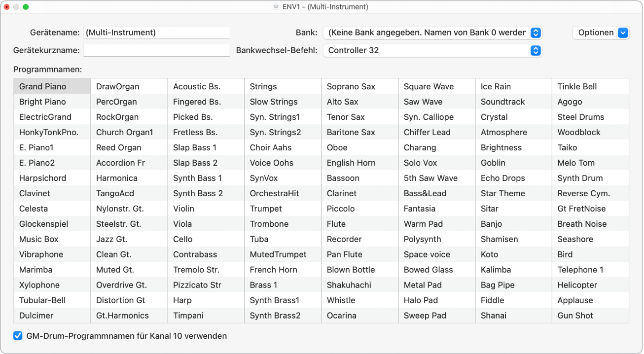Image resolution: width=644 pixels, height=354 pixels.
Task: Pick the Trumpet program entry
Action: [x=266, y=209]
